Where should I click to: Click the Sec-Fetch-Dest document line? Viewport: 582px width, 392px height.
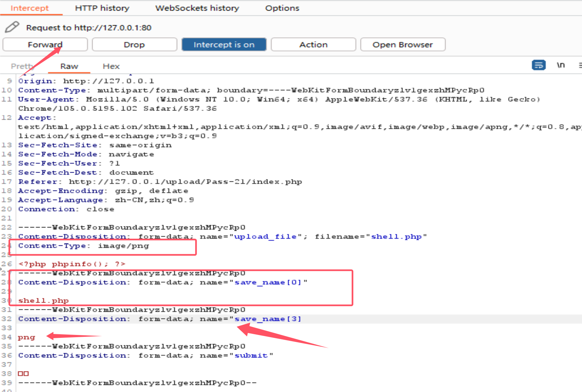point(86,173)
